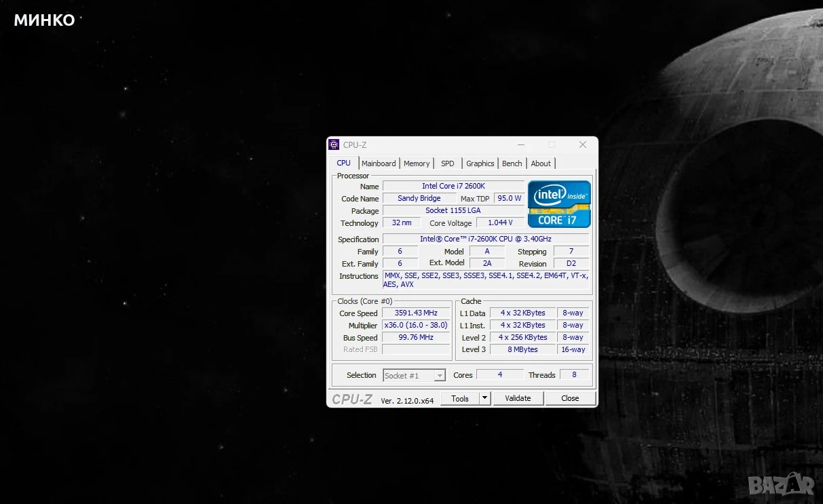Image resolution: width=823 pixels, height=504 pixels.
Task: Click the Intel Core i7 logo badge
Action: coord(559,204)
